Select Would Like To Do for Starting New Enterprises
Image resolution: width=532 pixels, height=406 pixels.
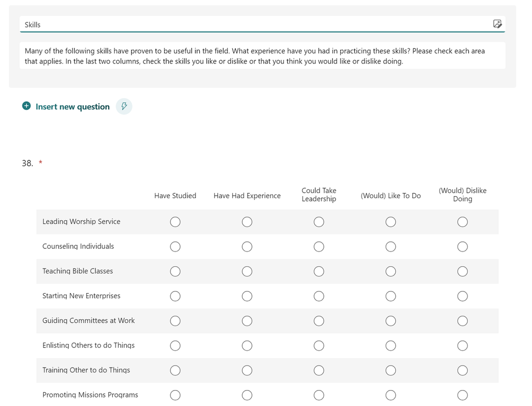pyautogui.click(x=391, y=296)
